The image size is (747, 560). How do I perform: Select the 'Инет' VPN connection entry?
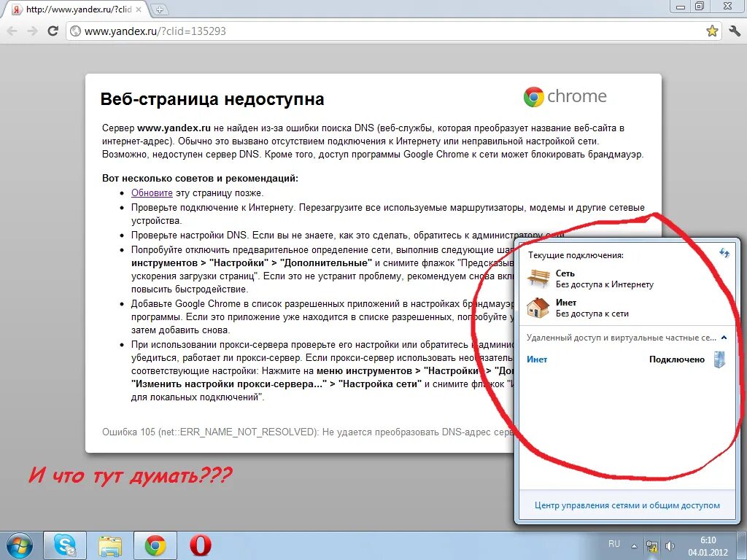[x=537, y=359]
